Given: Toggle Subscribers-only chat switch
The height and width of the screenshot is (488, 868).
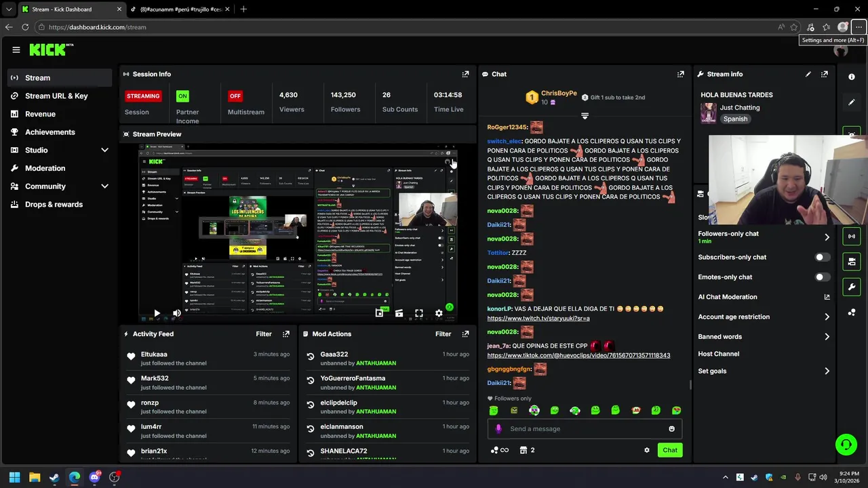Looking at the screenshot, I should tap(822, 258).
